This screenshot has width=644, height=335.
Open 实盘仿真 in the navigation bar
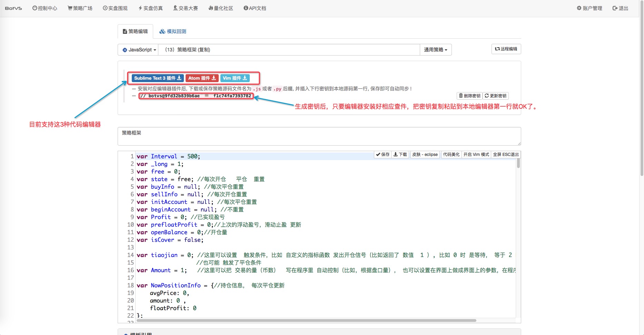coord(150,8)
